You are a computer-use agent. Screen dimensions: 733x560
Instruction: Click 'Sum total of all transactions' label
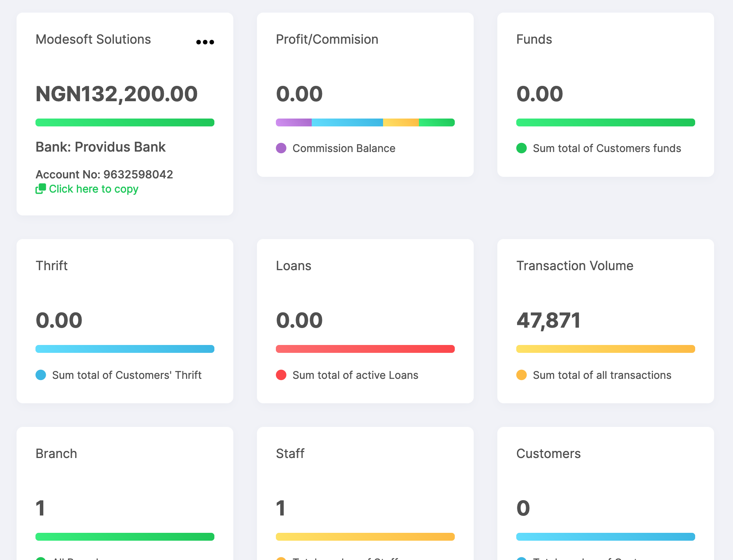tap(602, 375)
